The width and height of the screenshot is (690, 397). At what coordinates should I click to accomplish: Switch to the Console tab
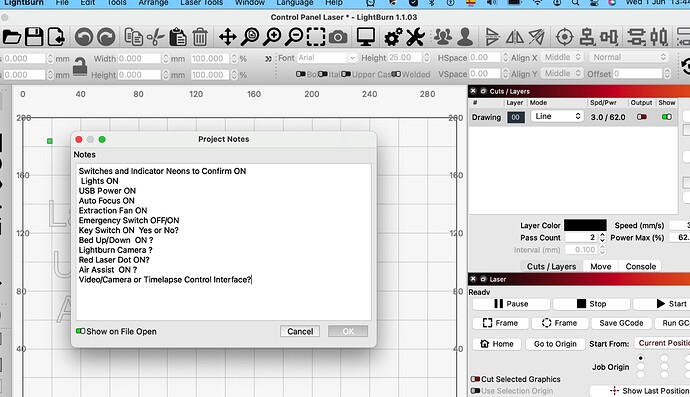tap(641, 266)
